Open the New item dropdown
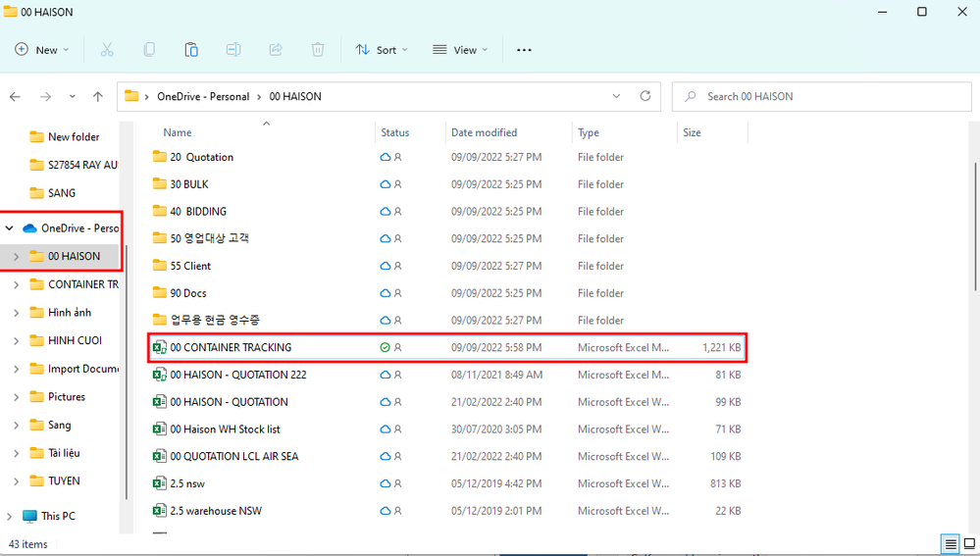 42,49
